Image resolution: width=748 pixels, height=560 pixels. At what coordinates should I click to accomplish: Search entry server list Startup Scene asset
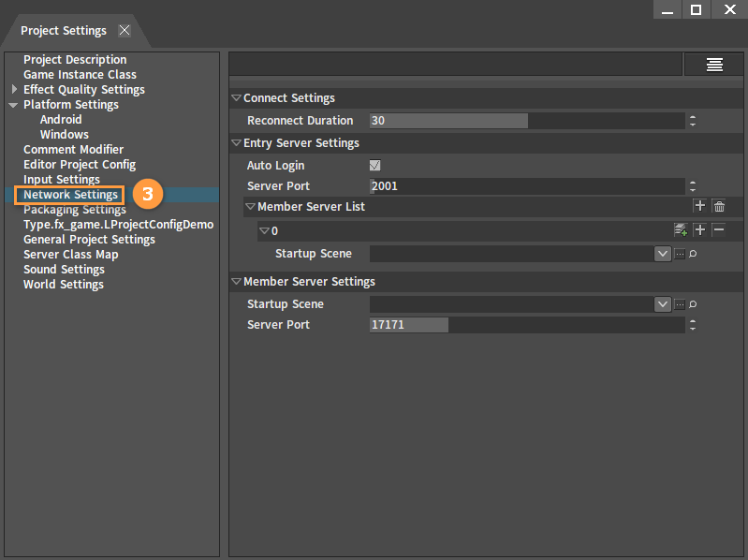point(693,254)
